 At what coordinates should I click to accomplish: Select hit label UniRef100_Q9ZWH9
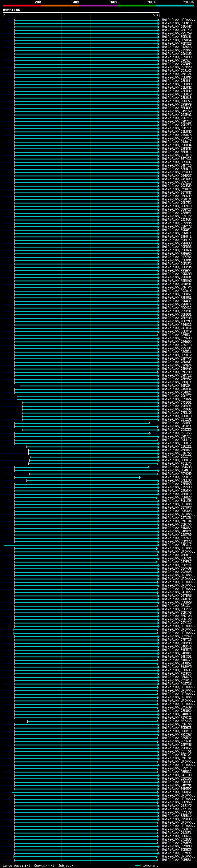coord(177,64)
